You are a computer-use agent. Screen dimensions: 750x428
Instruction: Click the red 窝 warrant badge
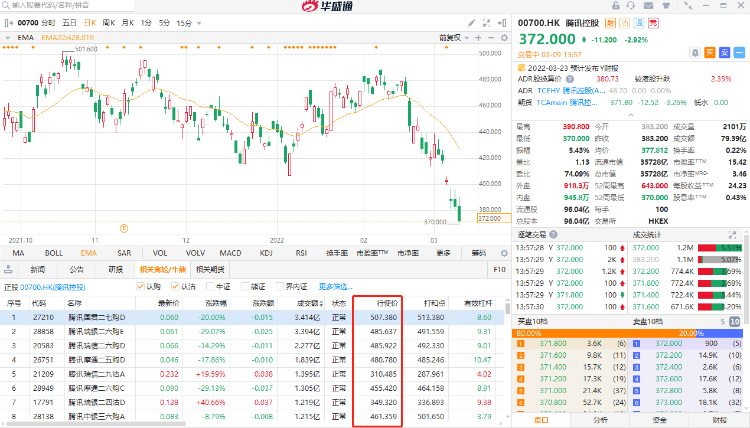click(x=653, y=23)
